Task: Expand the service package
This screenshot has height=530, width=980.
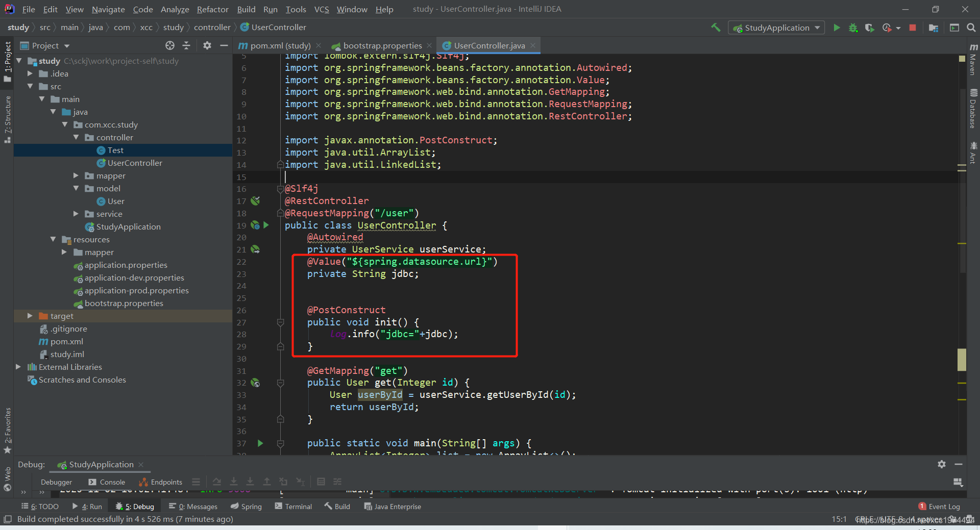Action: click(76, 214)
